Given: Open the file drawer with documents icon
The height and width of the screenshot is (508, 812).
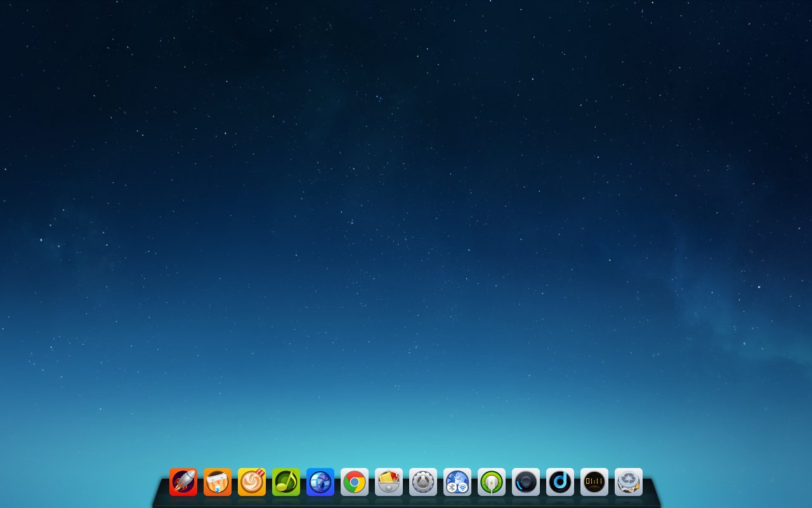Looking at the screenshot, I should tap(389, 482).
